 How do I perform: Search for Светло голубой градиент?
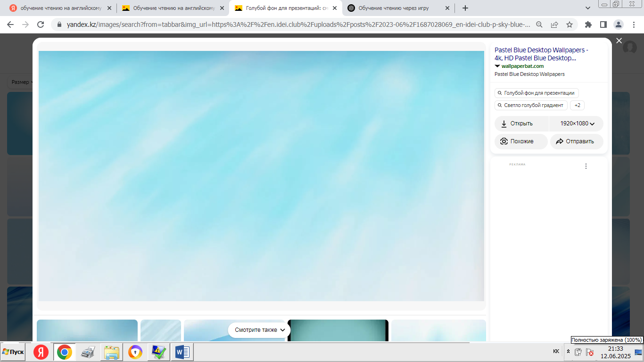(531, 105)
